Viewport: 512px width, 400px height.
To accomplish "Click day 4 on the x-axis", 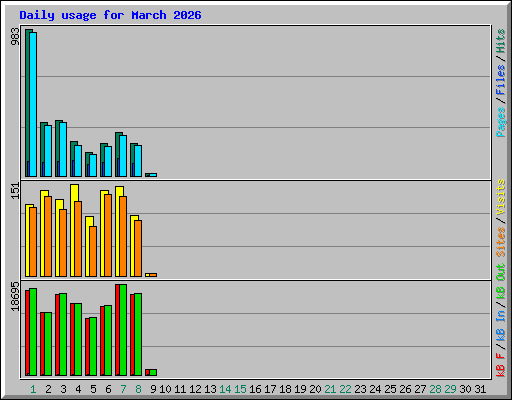I will 78,389.
